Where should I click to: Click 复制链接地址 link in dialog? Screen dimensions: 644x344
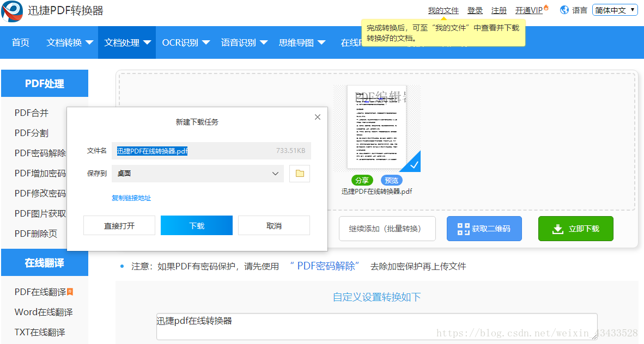tap(131, 198)
